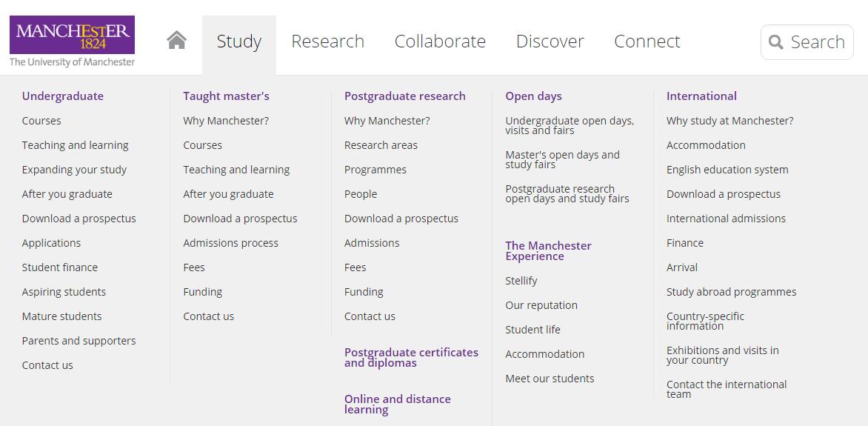Click Contact the international team

click(x=727, y=390)
